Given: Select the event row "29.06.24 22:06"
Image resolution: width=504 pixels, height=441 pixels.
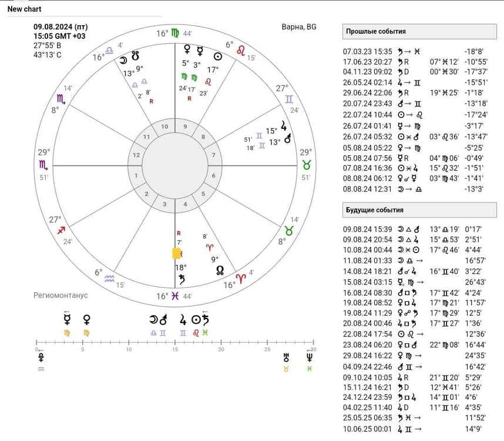Looking at the screenshot, I should point(415,93).
